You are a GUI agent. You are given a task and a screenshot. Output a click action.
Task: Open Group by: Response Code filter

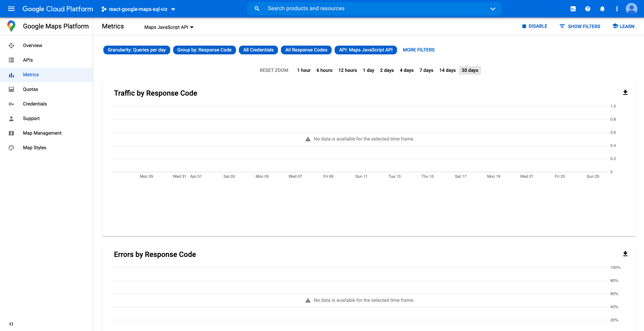tap(205, 50)
